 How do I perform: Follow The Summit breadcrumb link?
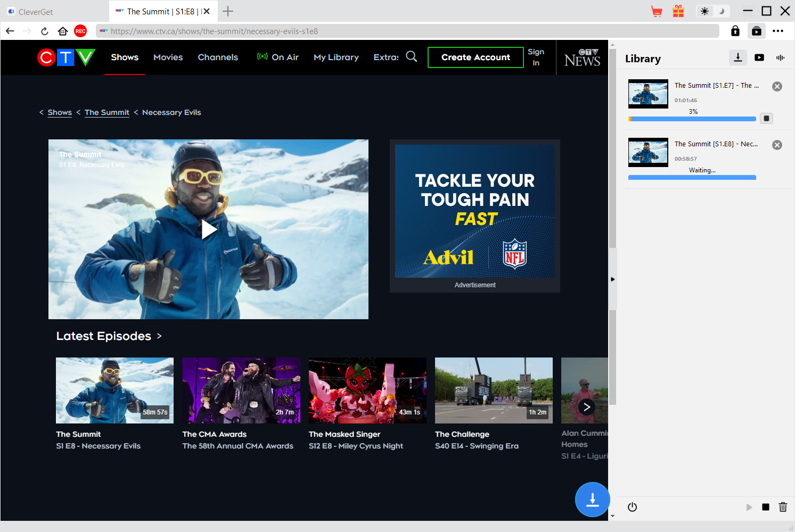click(x=106, y=112)
